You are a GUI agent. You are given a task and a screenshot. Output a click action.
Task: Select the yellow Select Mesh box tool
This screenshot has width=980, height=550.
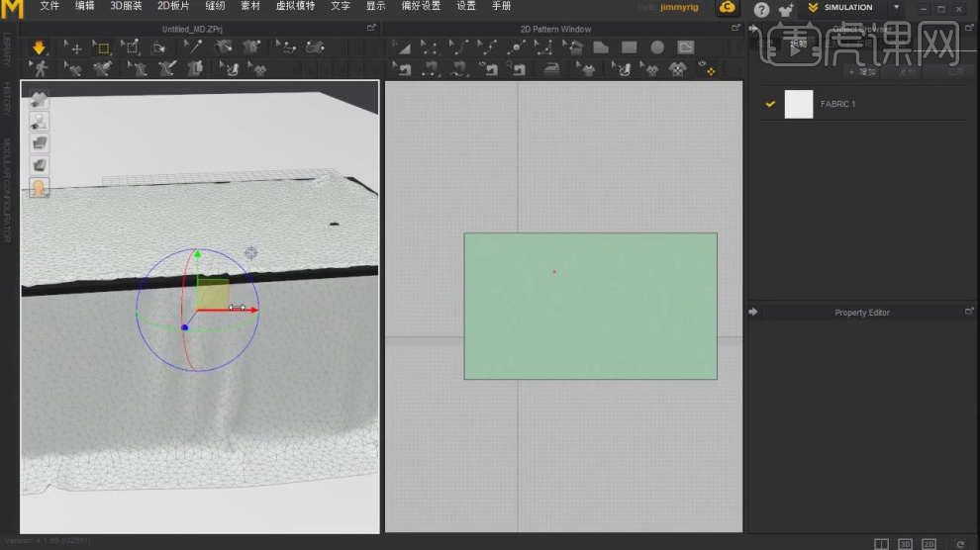coord(101,47)
